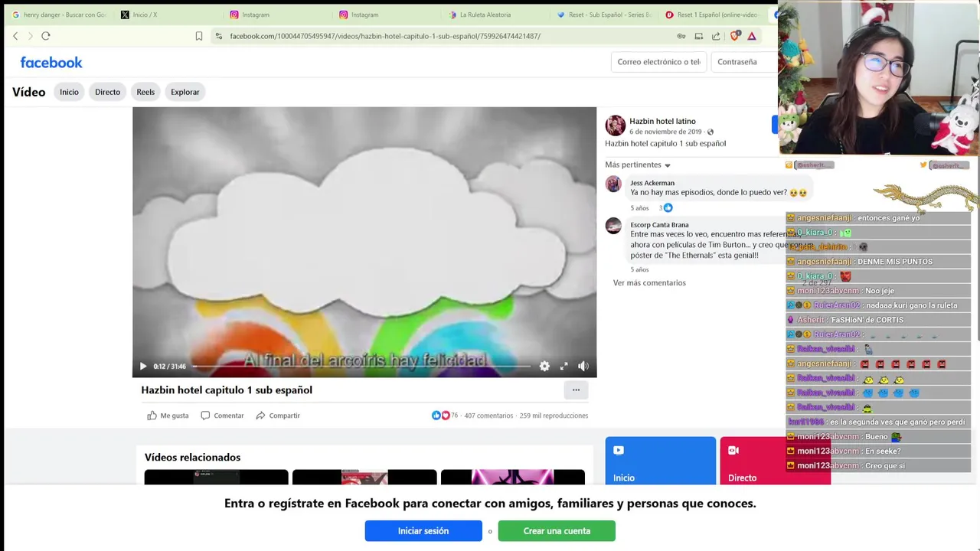This screenshot has width=980, height=551.
Task: Click Ver más comentarios
Action: tap(649, 283)
